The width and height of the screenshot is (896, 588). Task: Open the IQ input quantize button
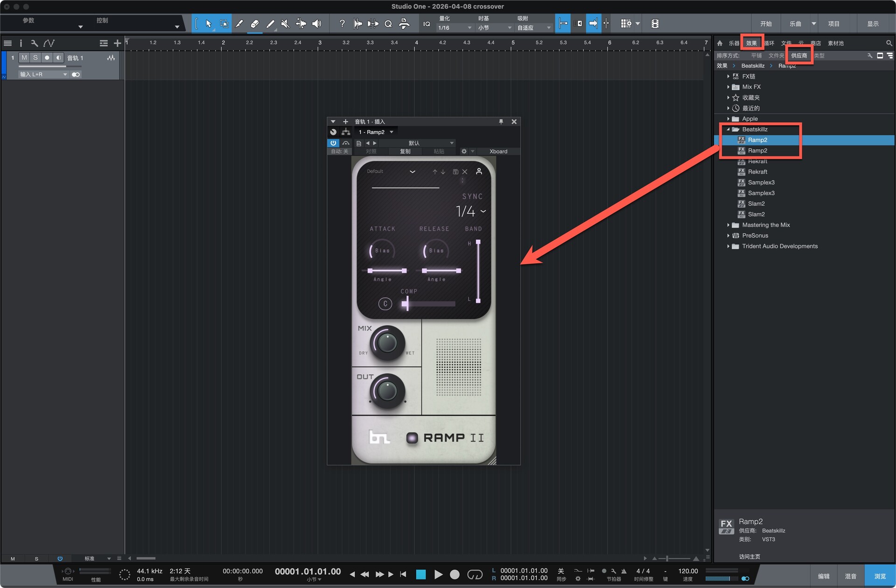click(427, 24)
